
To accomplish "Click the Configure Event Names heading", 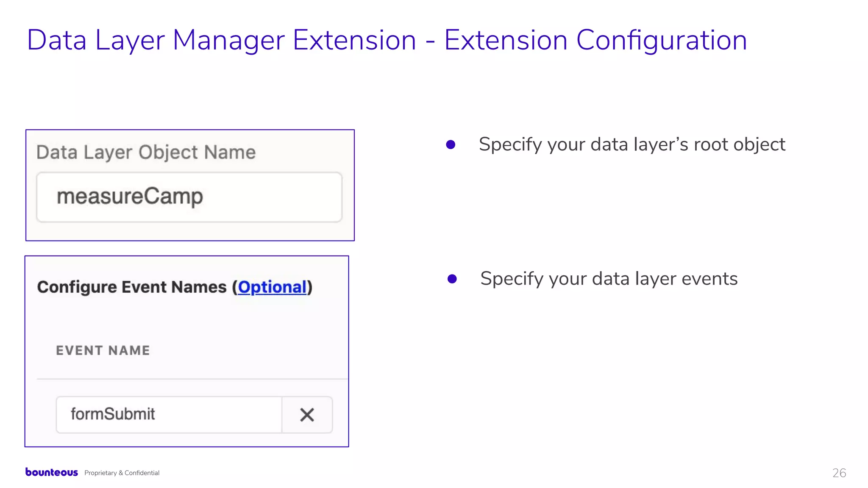I will [175, 287].
